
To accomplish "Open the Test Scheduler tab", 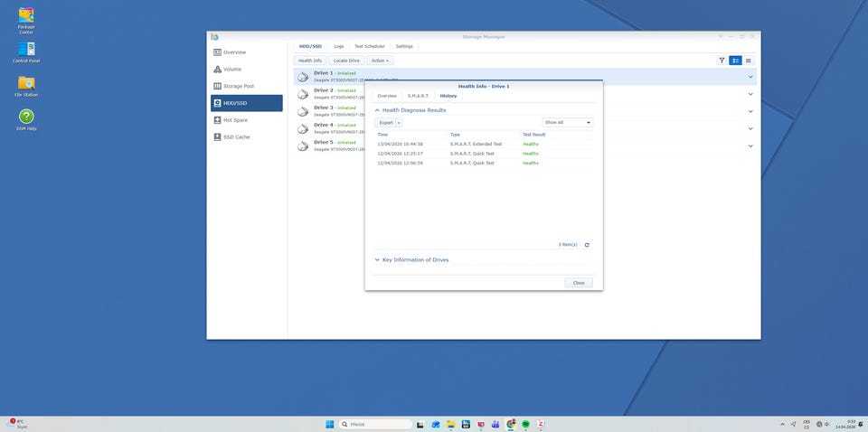I will tap(369, 46).
